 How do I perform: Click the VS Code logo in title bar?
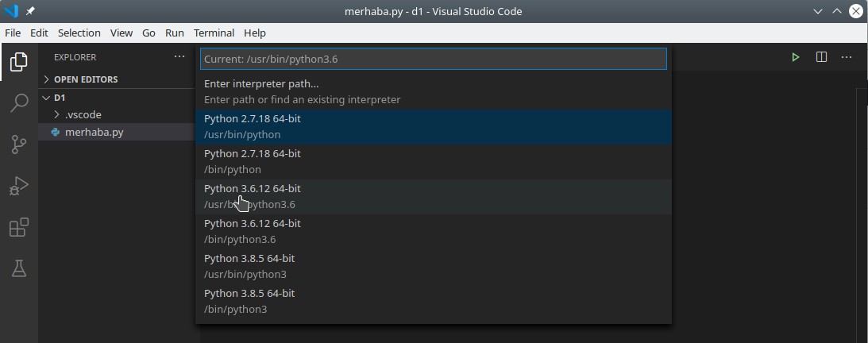point(11,11)
